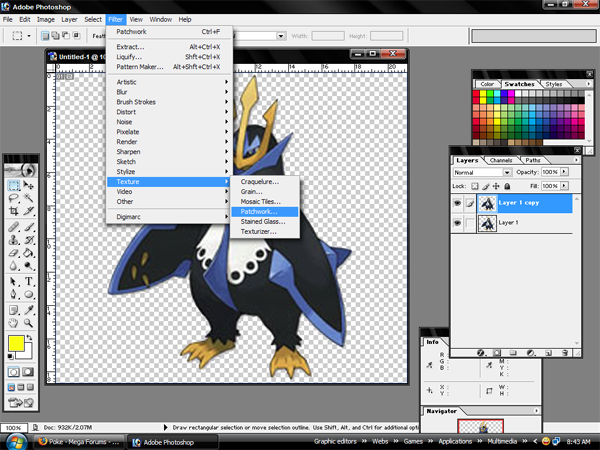Jump to ImageReady icon in toolbox

click(15, 403)
